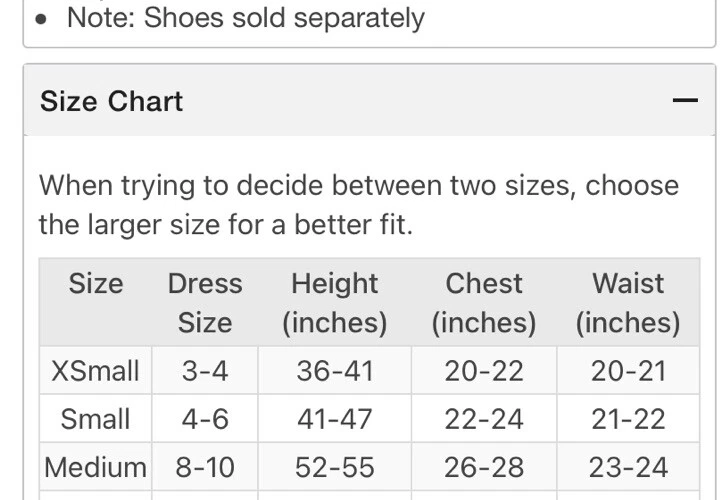Tap the Medium waist 23-24 cell
This screenshot has height=500, width=727.
pos(628,467)
